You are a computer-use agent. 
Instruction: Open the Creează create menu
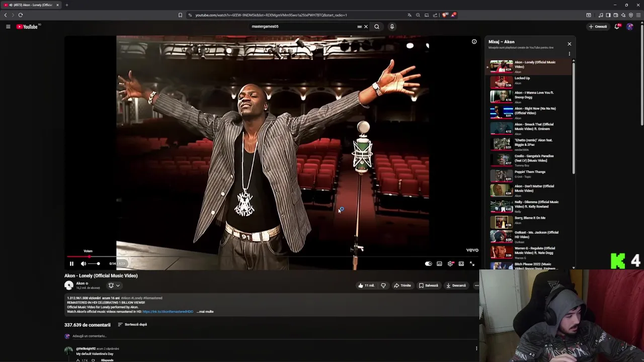598,27
